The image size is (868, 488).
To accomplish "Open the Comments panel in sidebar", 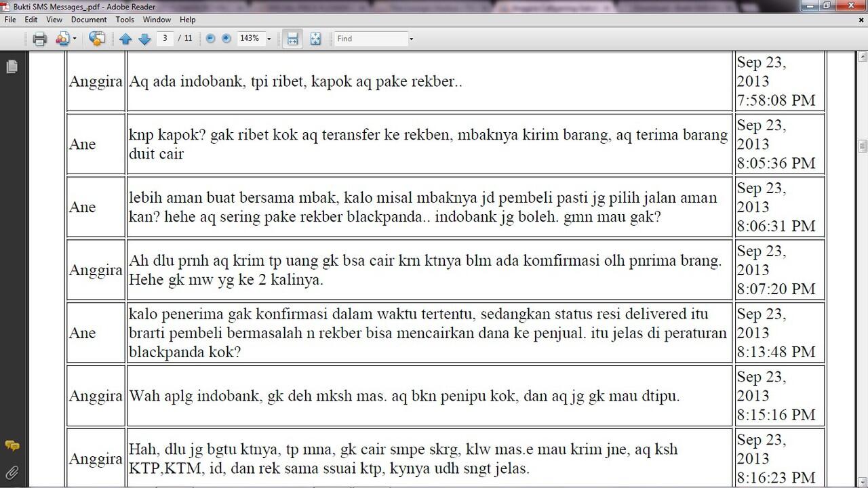I will pos(12,446).
